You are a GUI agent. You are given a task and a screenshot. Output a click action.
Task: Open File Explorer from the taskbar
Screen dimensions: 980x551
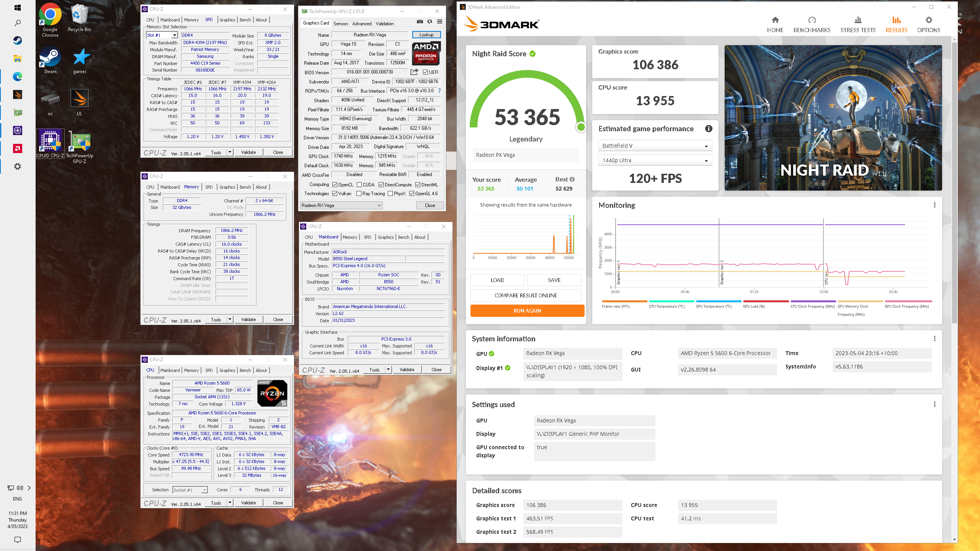pos(18,59)
